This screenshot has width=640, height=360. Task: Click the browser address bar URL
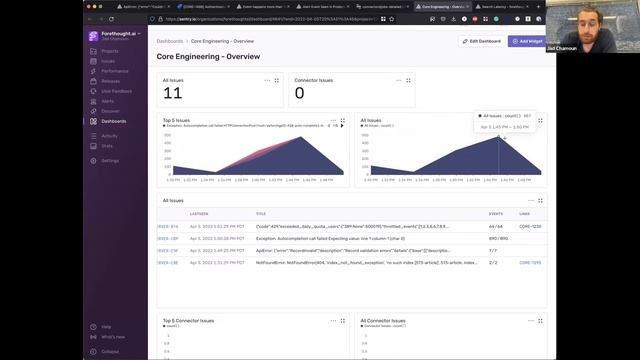click(269, 19)
